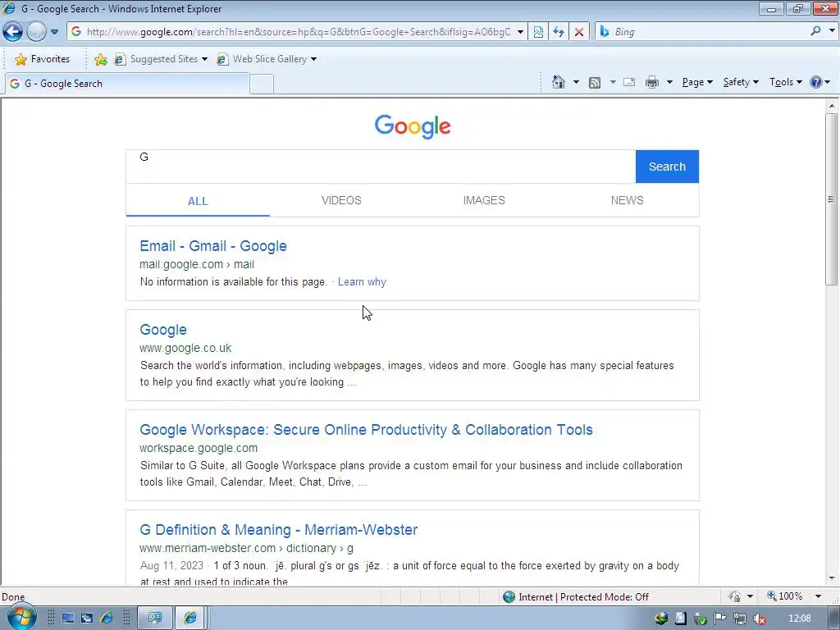Open the Tools menu
The height and width of the screenshot is (630, 840).
tap(785, 82)
